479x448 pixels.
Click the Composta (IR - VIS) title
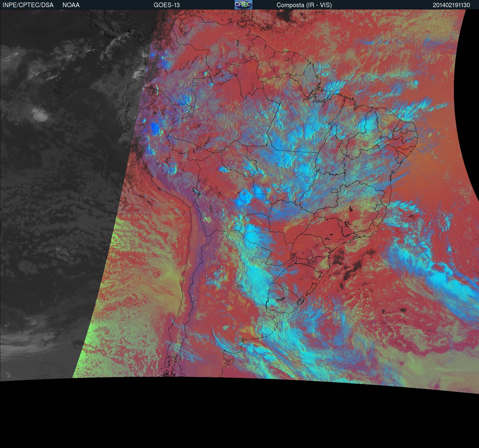pyautogui.click(x=304, y=5)
